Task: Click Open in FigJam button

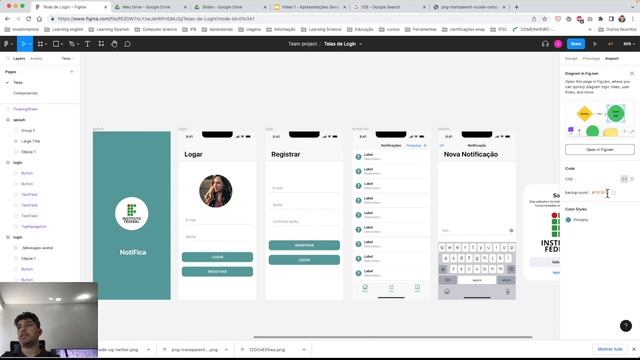Action: [x=600, y=149]
